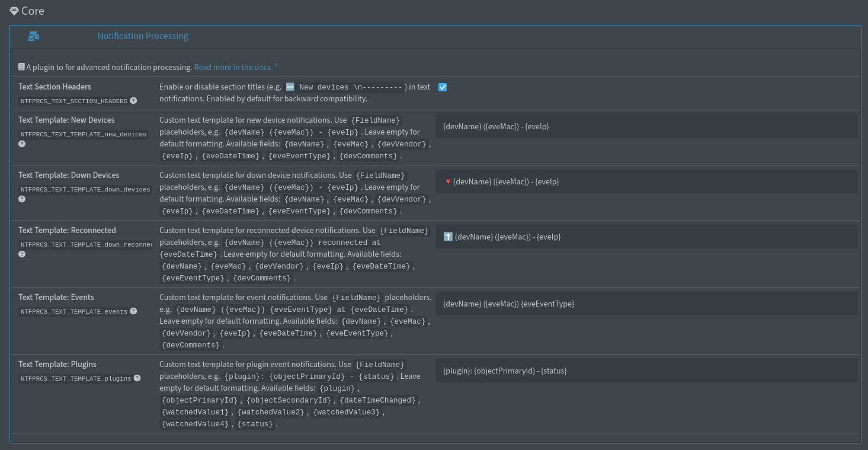The width and height of the screenshot is (868, 450).
Task: Click help icon for Events template setting
Action: pyautogui.click(x=133, y=311)
